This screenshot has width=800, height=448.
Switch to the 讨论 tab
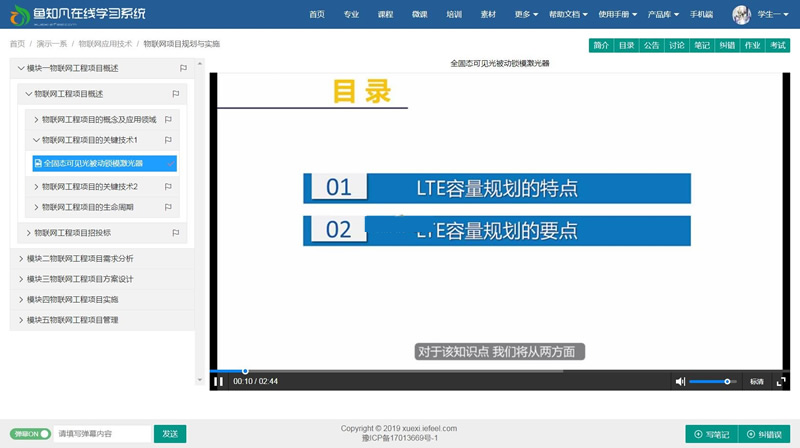[677, 45]
